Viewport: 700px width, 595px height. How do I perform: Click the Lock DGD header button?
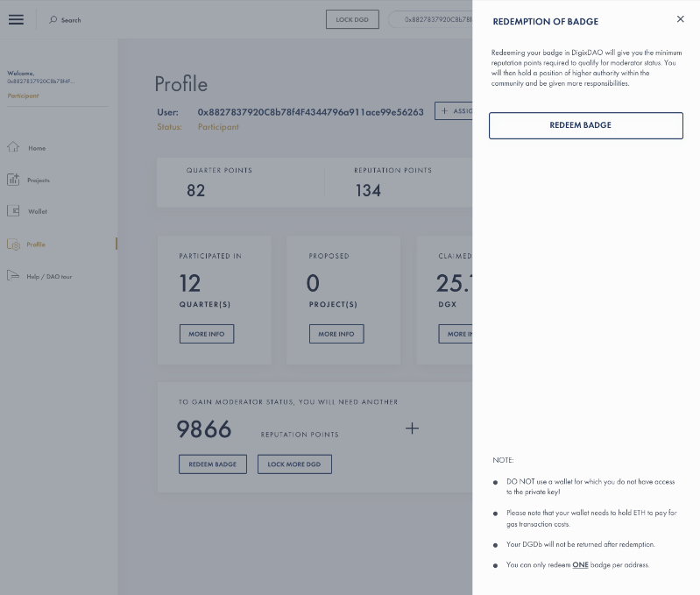(352, 19)
